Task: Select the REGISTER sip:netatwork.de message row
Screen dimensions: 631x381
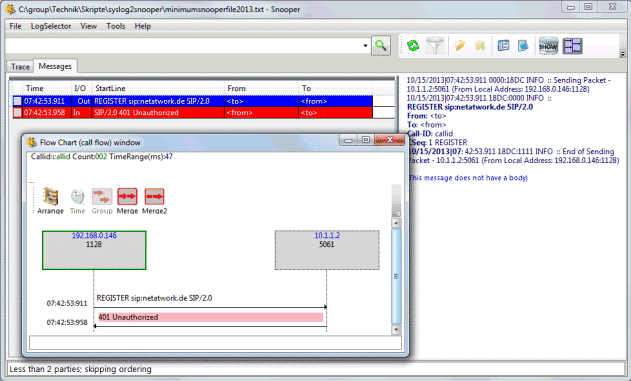Action: (x=193, y=101)
